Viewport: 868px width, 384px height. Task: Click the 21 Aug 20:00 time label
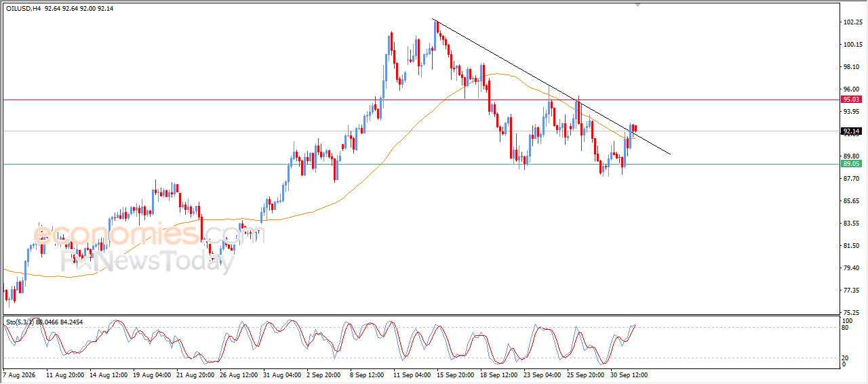(195, 374)
